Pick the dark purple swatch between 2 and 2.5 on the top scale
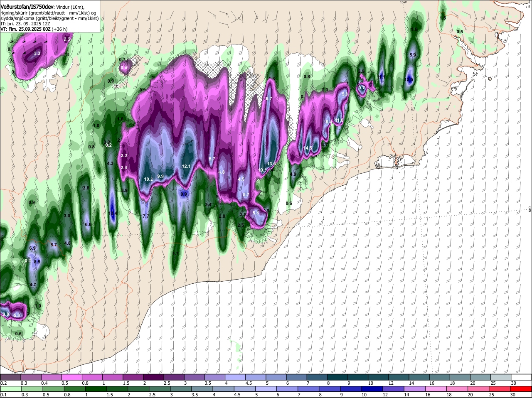 [153, 377]
